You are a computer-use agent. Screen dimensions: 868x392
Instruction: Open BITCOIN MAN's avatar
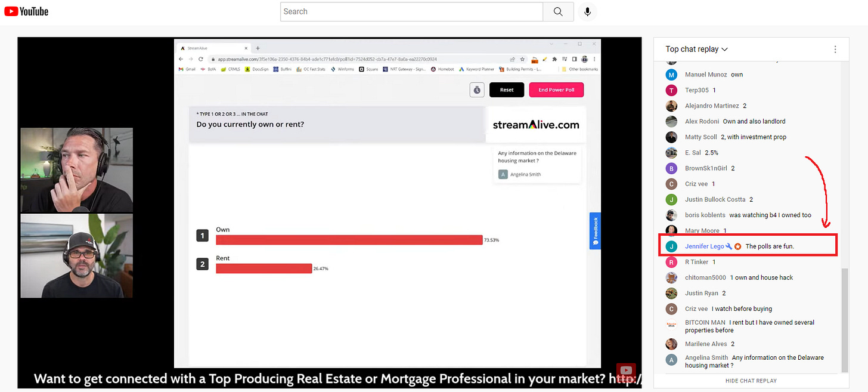point(672,325)
